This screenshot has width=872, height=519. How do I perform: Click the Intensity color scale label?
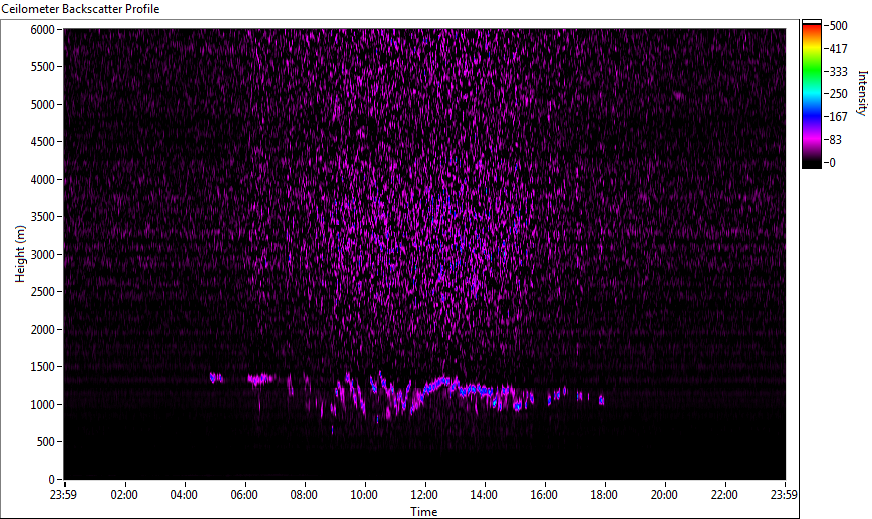861,92
